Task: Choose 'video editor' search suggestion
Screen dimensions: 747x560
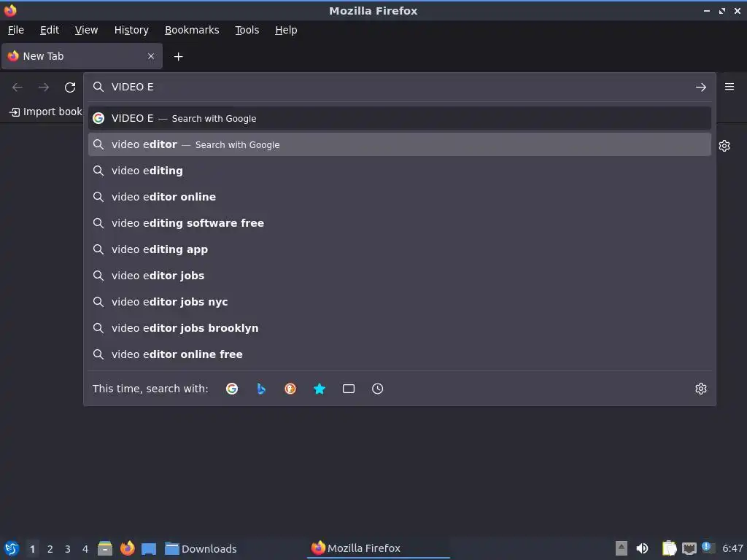Action: click(400, 144)
